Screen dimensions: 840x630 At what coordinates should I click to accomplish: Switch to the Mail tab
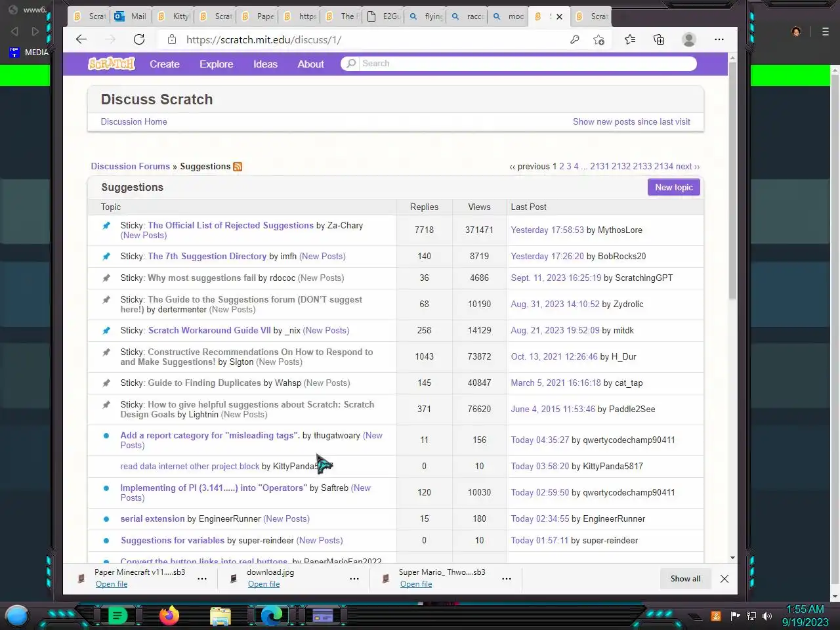(131, 16)
